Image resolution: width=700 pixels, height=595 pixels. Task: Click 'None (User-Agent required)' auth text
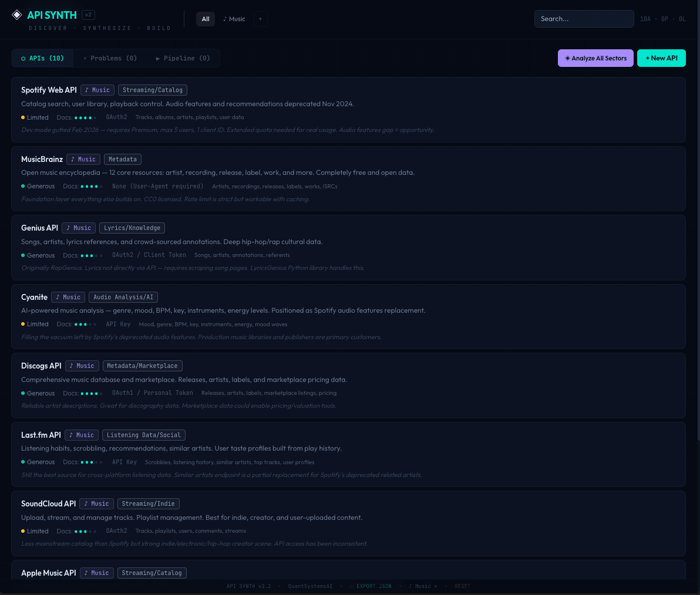157,187
